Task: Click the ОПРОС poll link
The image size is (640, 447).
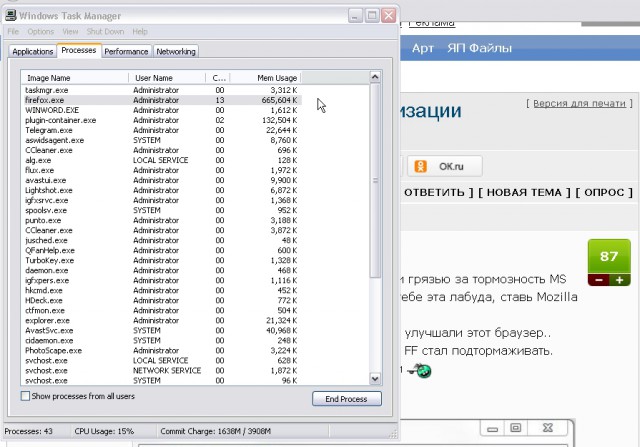Action: 604,192
